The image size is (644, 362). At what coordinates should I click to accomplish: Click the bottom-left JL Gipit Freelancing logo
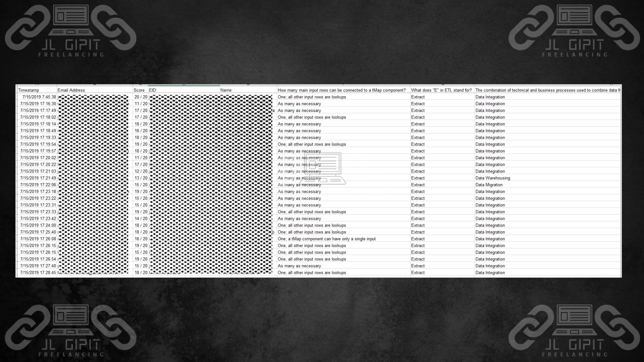(x=71, y=330)
